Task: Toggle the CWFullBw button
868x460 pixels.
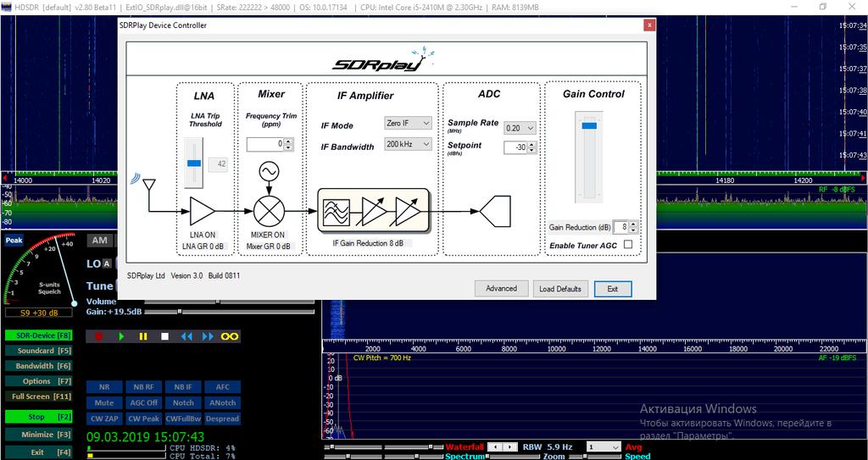Action: (183, 419)
